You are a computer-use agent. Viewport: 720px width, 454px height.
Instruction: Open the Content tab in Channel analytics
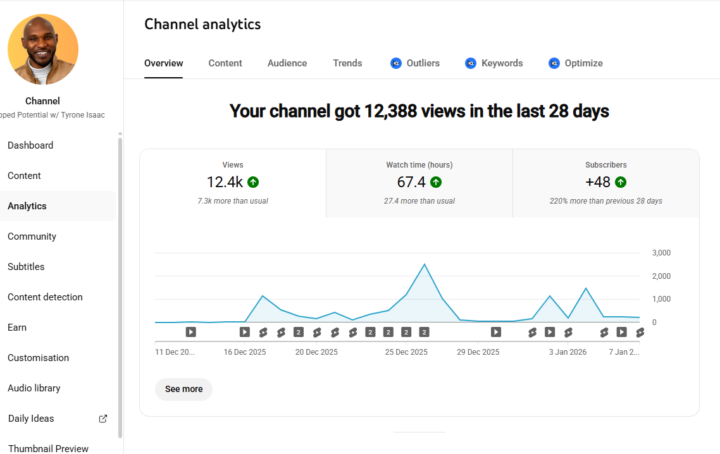pos(225,63)
